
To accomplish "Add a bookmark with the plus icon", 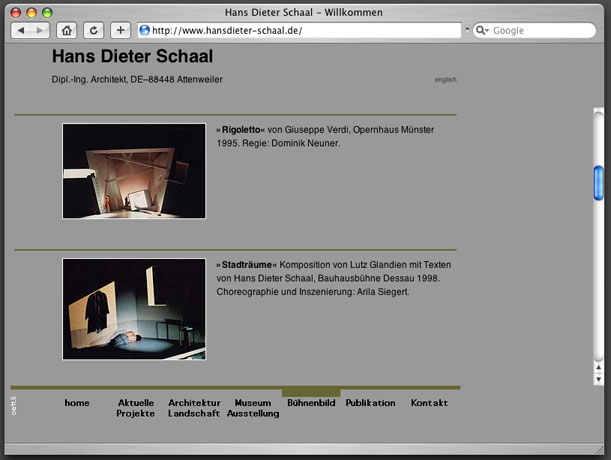I will coord(120,31).
